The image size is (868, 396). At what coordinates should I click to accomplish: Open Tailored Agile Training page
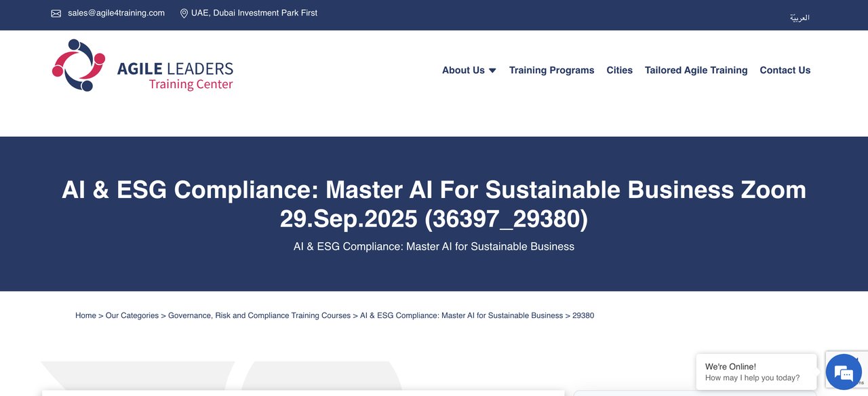coord(696,70)
